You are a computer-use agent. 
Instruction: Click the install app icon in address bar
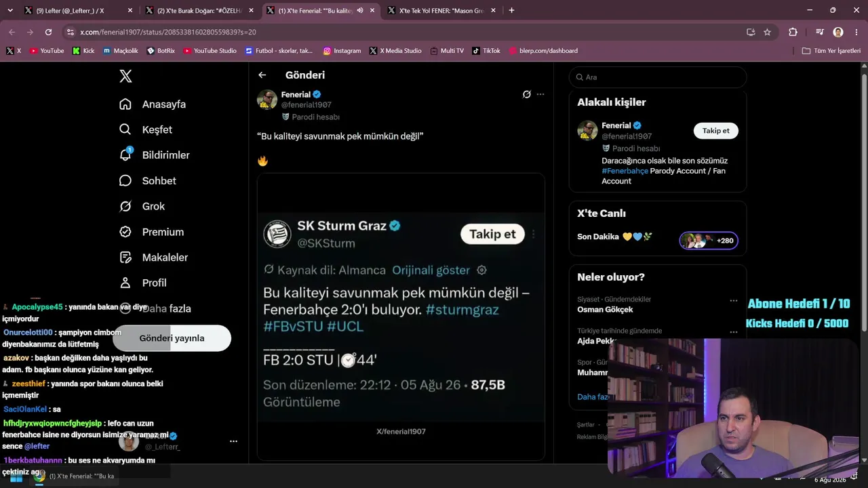(x=751, y=32)
